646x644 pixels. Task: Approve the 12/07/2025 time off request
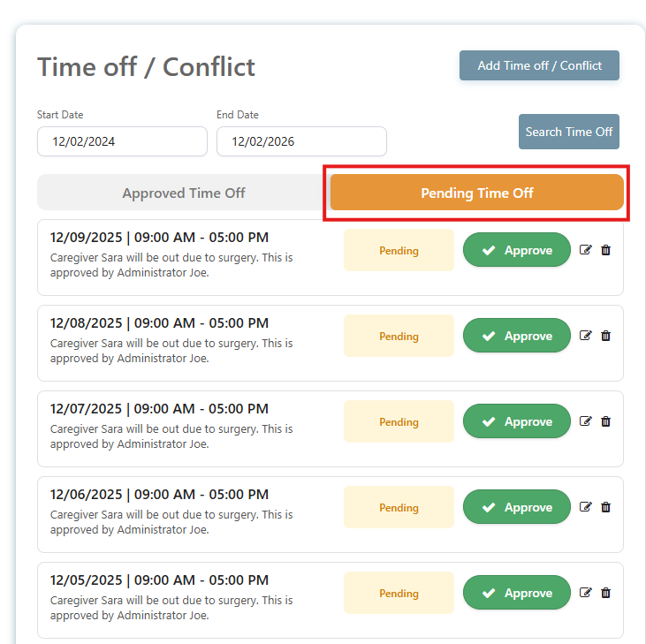click(x=517, y=421)
